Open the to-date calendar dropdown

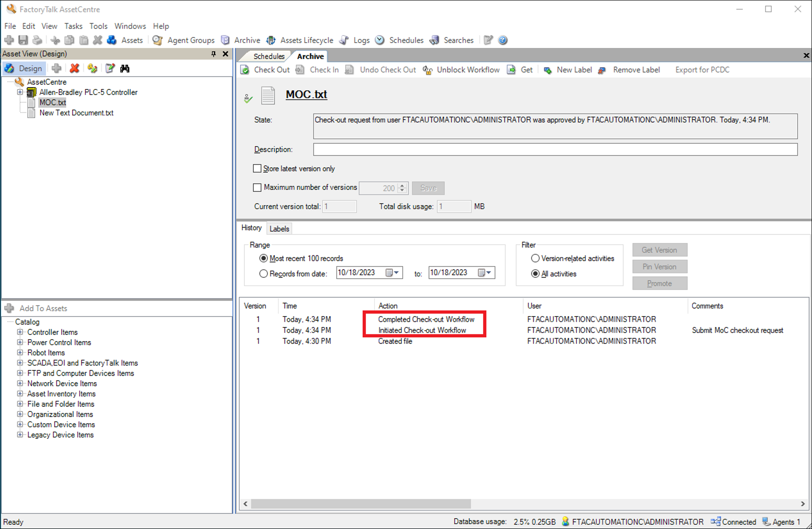click(485, 272)
